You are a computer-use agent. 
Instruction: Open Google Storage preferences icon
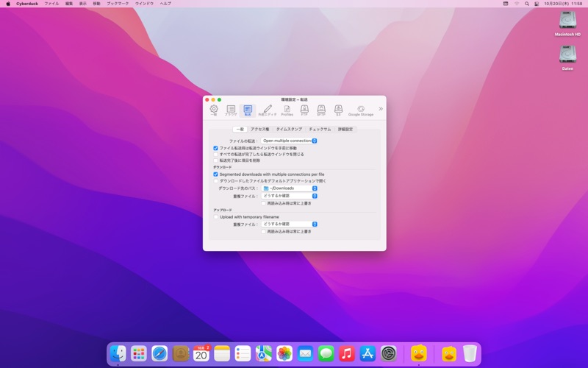(361, 110)
